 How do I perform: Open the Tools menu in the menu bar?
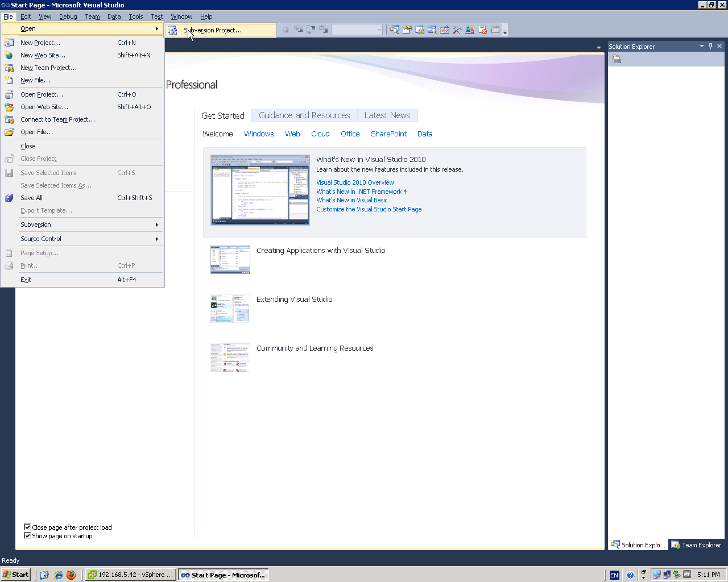136,16
